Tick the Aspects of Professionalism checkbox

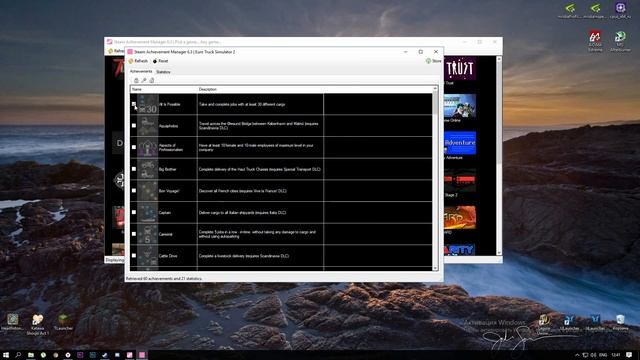click(x=134, y=147)
